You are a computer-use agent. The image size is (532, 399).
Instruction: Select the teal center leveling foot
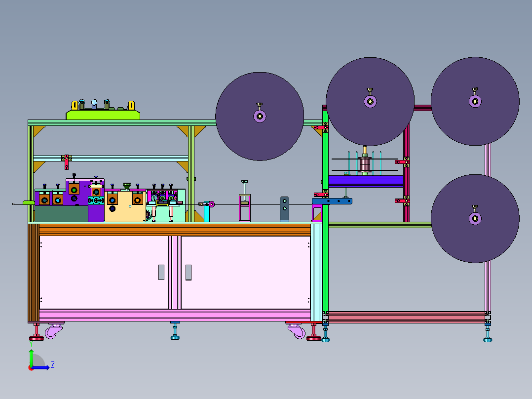point(175,331)
